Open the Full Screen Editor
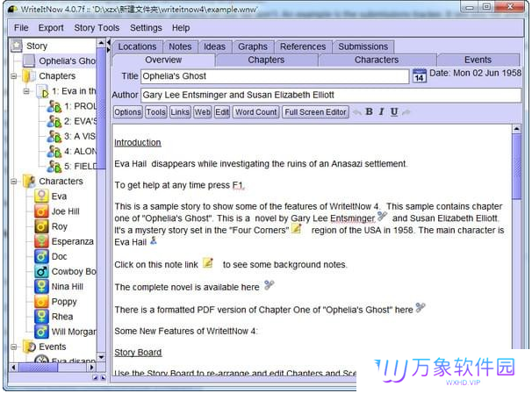The image size is (532, 393). pyautogui.click(x=315, y=112)
